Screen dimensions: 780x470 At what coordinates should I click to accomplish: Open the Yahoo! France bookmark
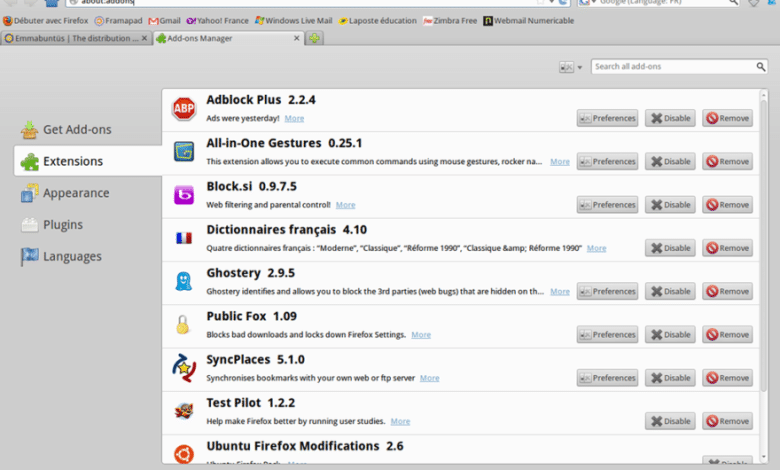pos(217,21)
